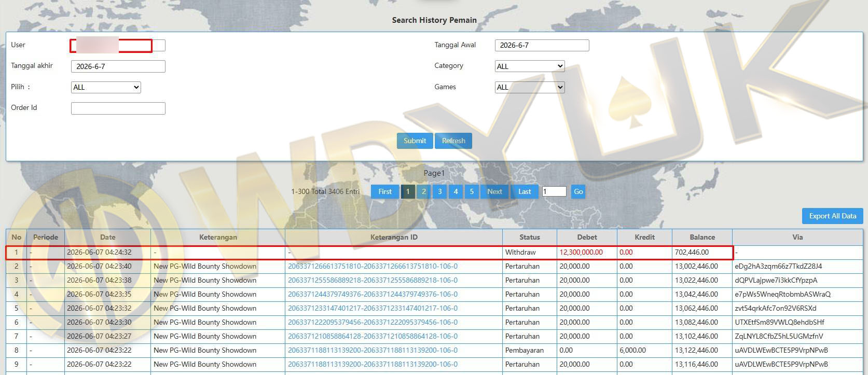Select page 5 in pagination
This screenshot has height=375, width=868.
point(472,191)
